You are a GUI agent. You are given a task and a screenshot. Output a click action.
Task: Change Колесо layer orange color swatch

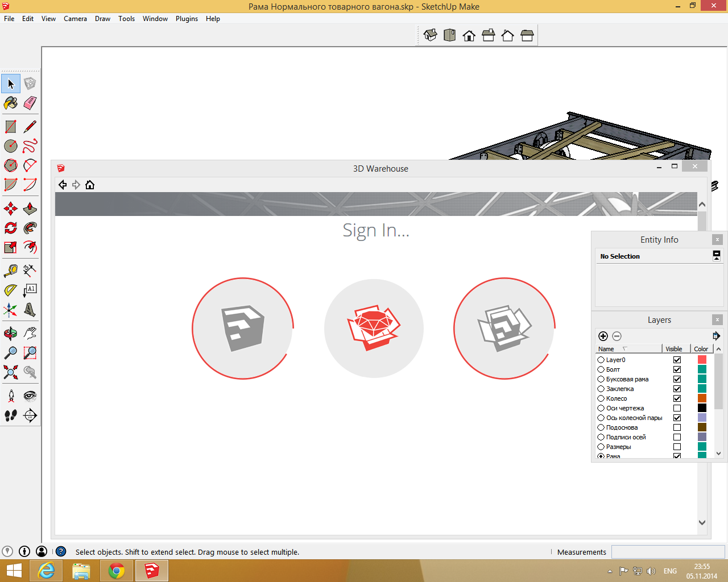click(702, 398)
